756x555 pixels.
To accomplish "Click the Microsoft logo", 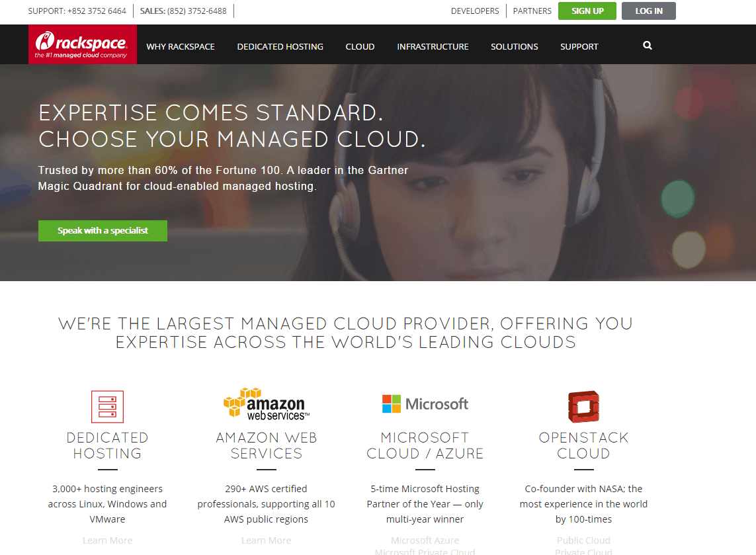I will pos(425,404).
